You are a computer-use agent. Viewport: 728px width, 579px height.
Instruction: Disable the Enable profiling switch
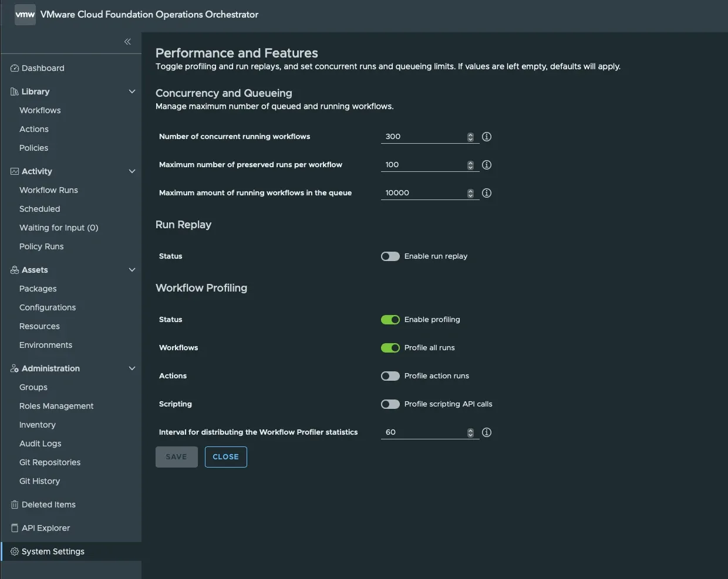pos(390,320)
